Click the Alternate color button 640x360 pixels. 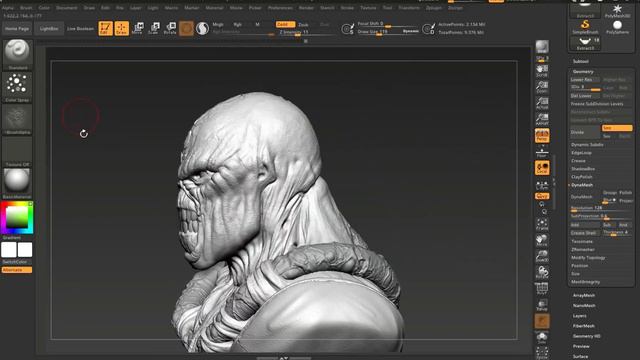(17, 270)
